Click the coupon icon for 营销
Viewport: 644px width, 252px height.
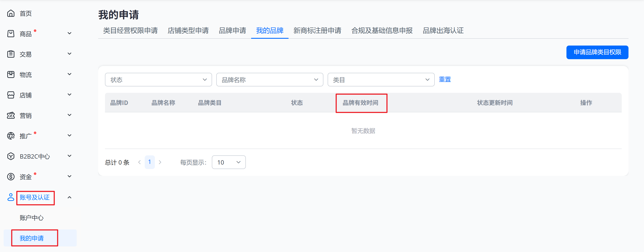[11, 116]
